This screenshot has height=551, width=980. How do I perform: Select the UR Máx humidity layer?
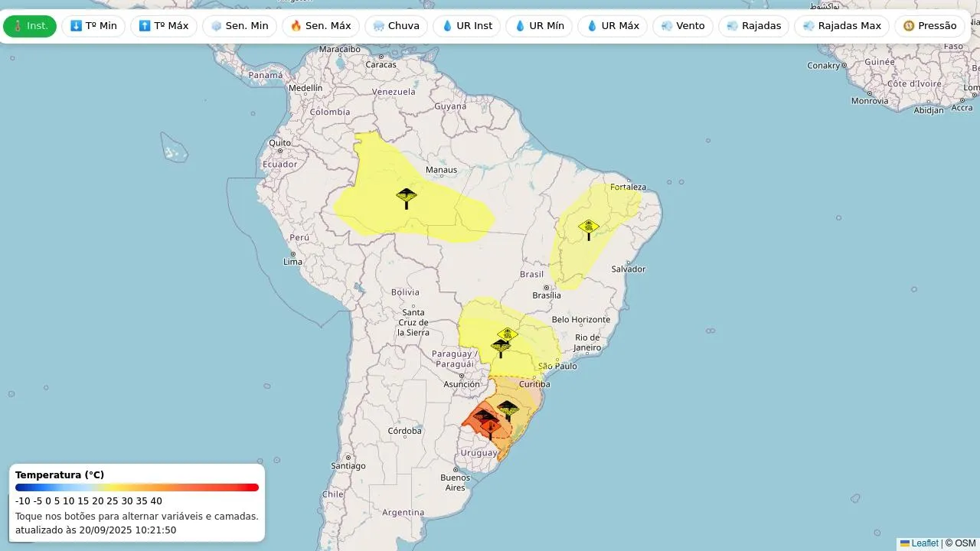612,26
